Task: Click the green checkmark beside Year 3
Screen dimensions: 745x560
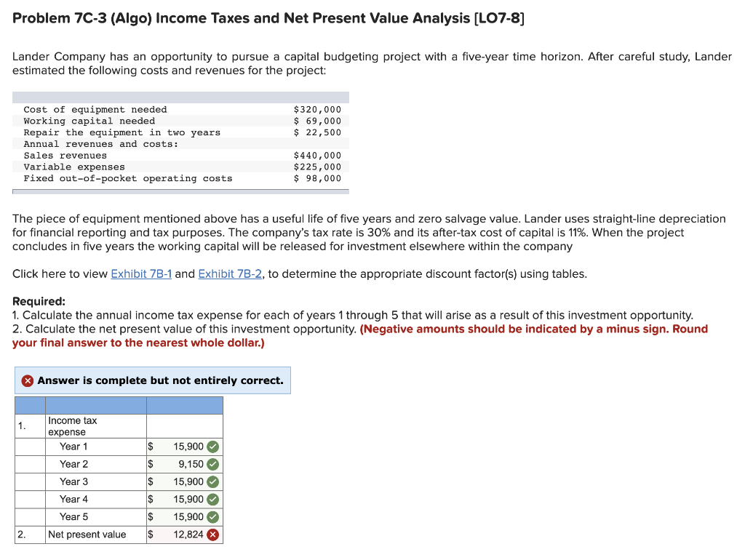Action: (x=213, y=481)
